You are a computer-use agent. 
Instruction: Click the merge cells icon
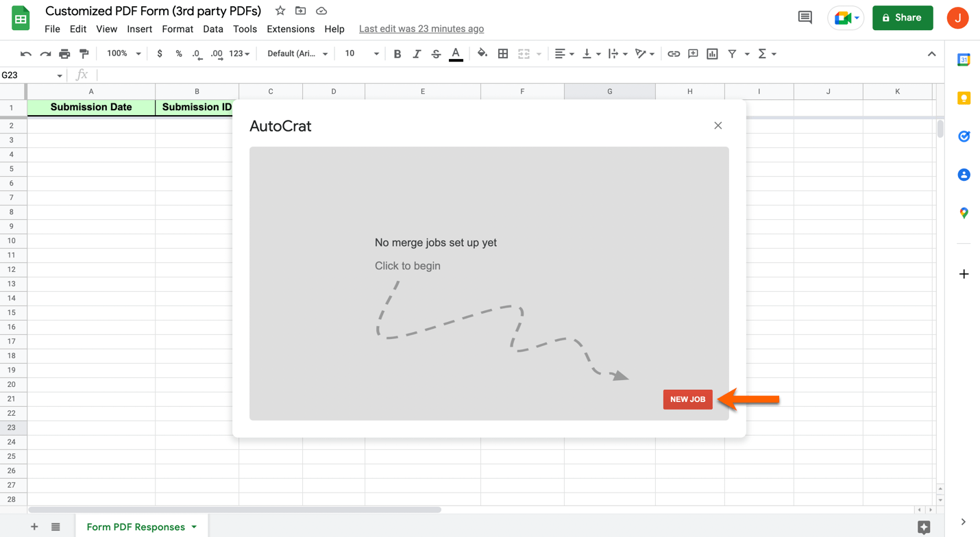(x=524, y=53)
